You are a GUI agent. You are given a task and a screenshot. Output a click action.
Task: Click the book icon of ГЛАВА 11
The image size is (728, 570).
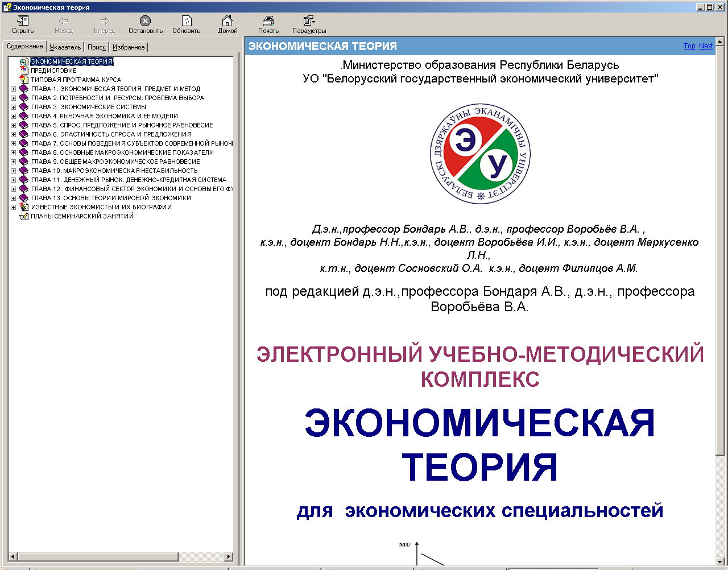coord(24,180)
